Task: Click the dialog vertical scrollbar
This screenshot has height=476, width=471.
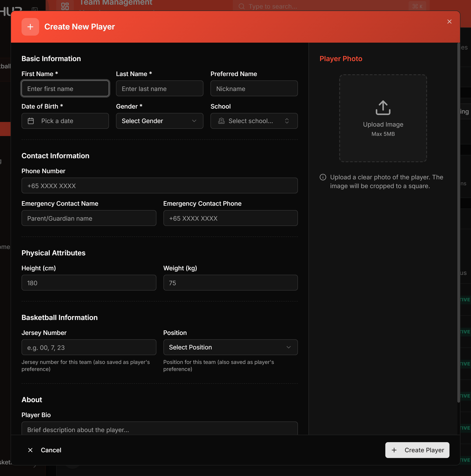Action: pos(458,223)
